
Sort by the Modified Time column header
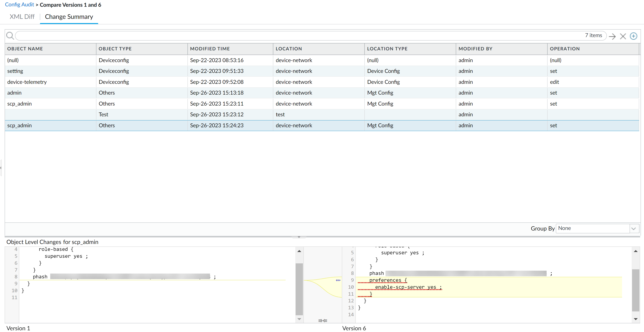210,49
